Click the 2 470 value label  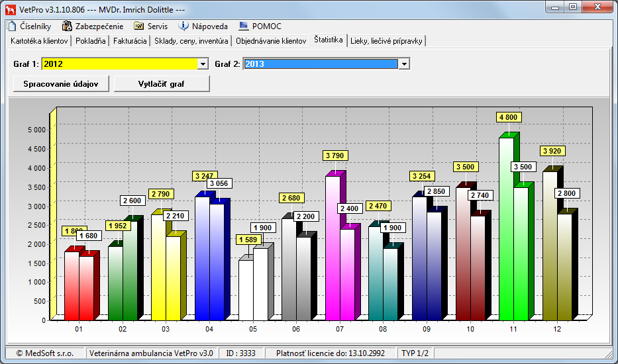point(379,206)
